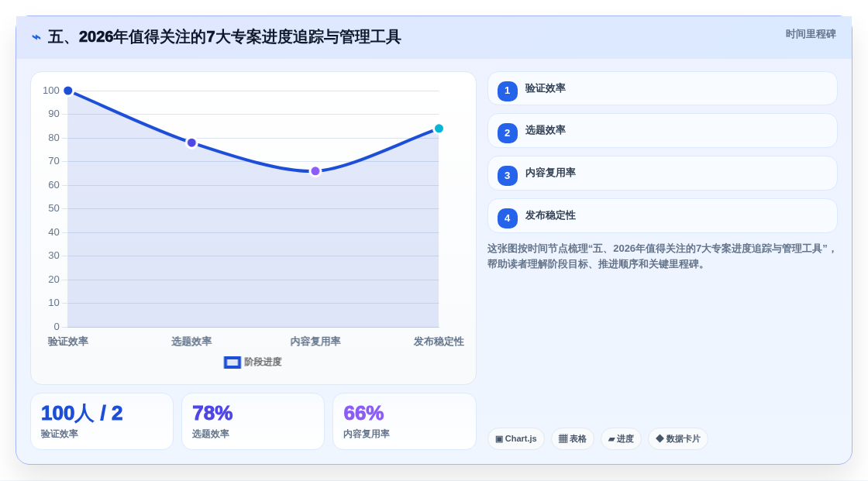Click the 选题效率 x-axis label
This screenshot has height=481, width=868.
191,342
